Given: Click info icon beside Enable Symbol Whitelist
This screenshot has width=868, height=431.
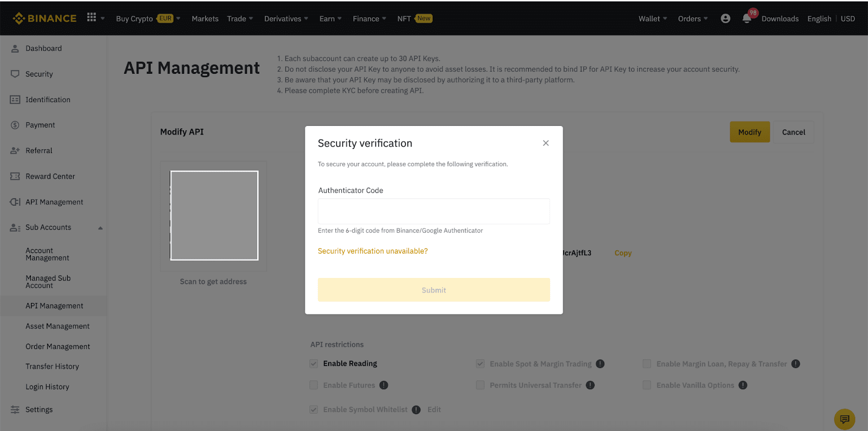Looking at the screenshot, I should pyautogui.click(x=416, y=410).
